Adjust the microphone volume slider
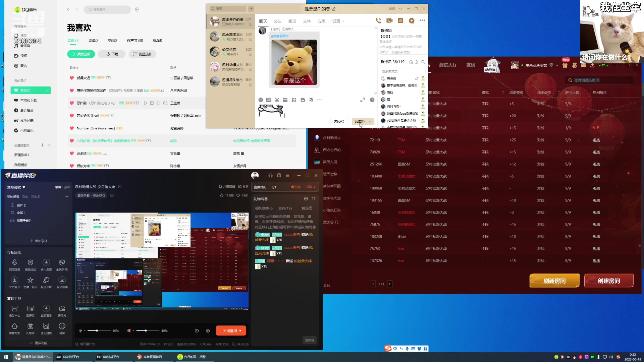644x362 pixels. pyautogui.click(x=99, y=331)
